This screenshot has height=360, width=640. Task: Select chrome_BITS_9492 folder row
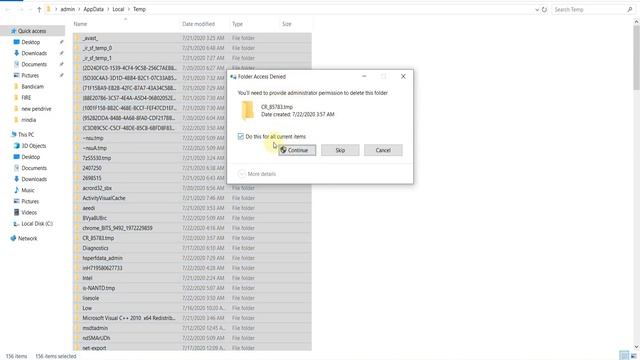click(192, 228)
